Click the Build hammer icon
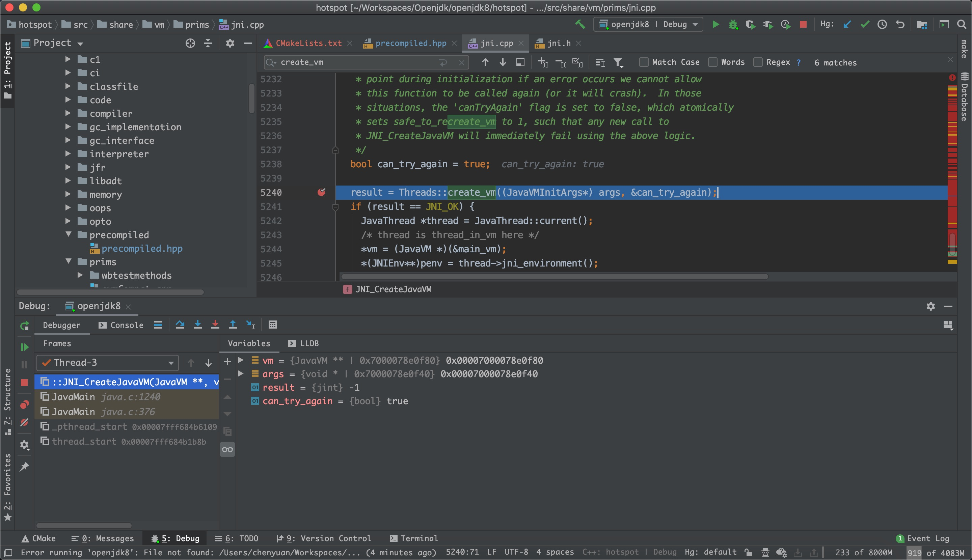The image size is (972, 560). [x=580, y=24]
